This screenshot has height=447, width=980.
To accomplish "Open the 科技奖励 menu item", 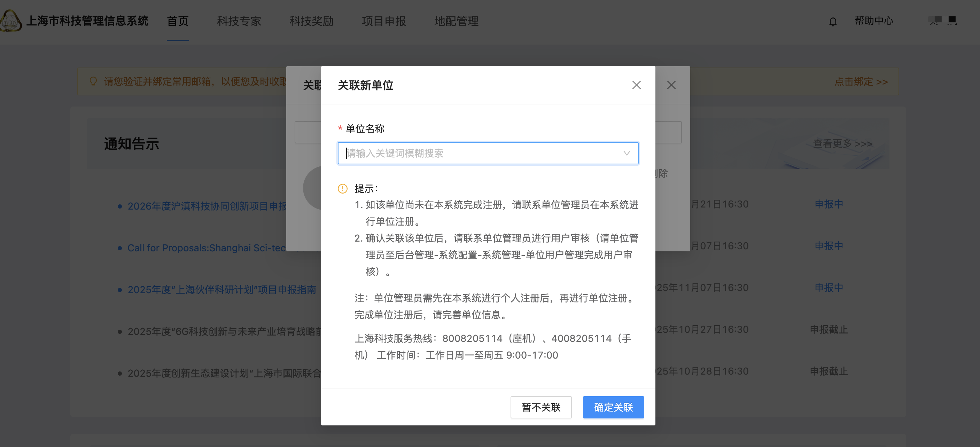I will (311, 21).
